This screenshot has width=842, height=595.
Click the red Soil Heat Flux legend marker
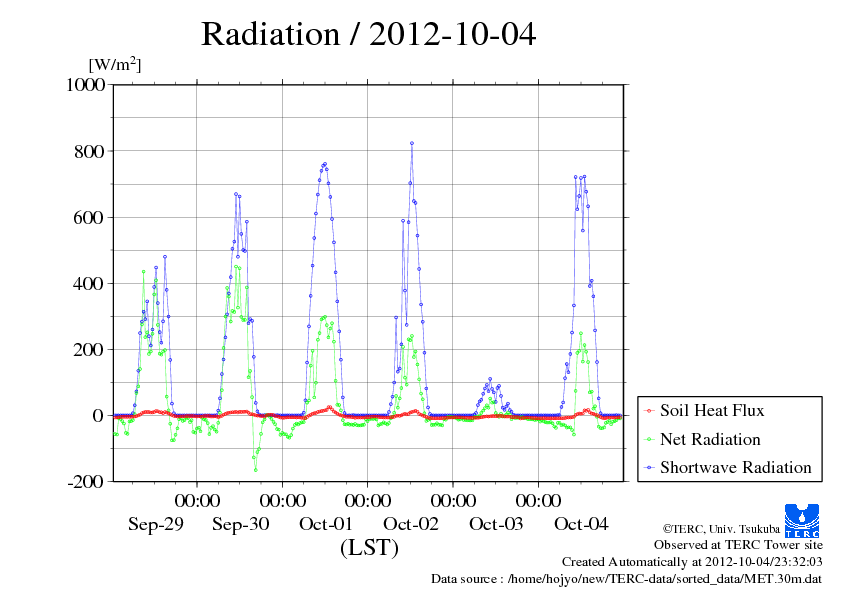point(649,411)
